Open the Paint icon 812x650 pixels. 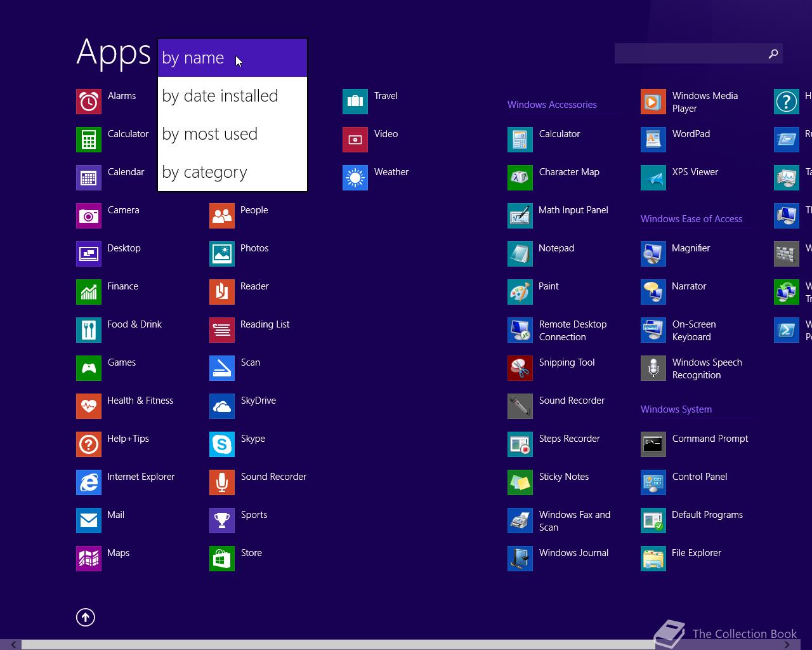coord(520,292)
